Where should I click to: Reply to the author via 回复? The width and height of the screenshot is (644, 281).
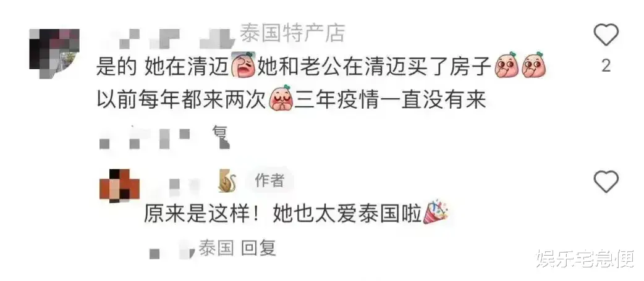[x=258, y=248]
